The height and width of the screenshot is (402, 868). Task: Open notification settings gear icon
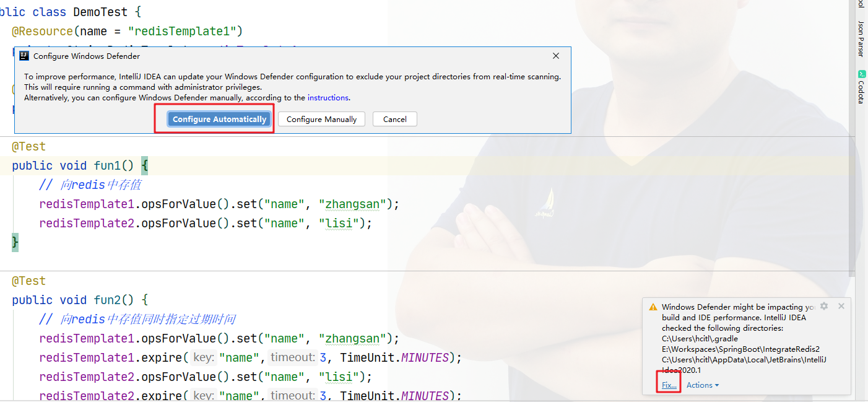pos(824,306)
